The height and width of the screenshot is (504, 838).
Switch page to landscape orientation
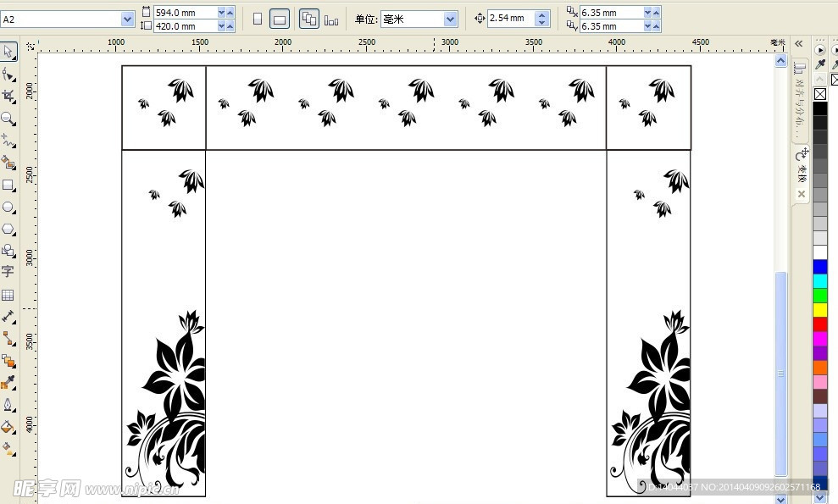click(x=280, y=19)
